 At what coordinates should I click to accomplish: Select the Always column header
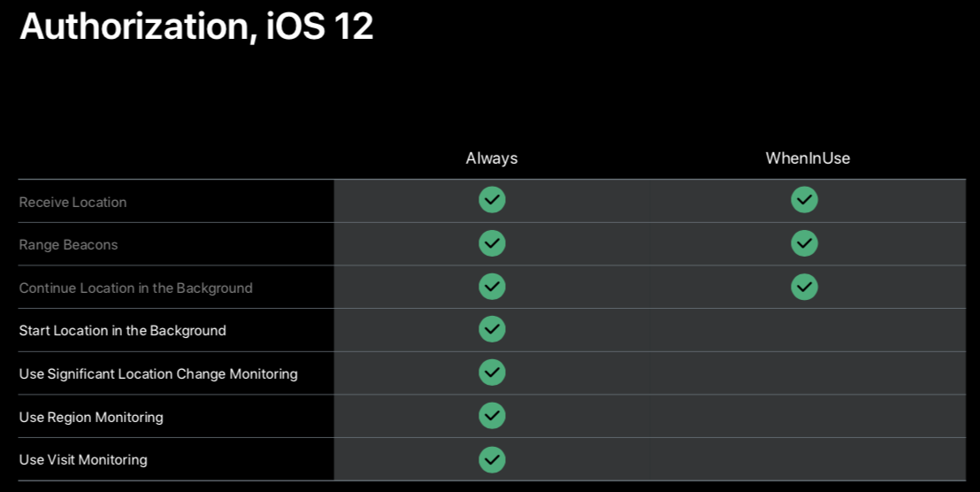click(492, 158)
